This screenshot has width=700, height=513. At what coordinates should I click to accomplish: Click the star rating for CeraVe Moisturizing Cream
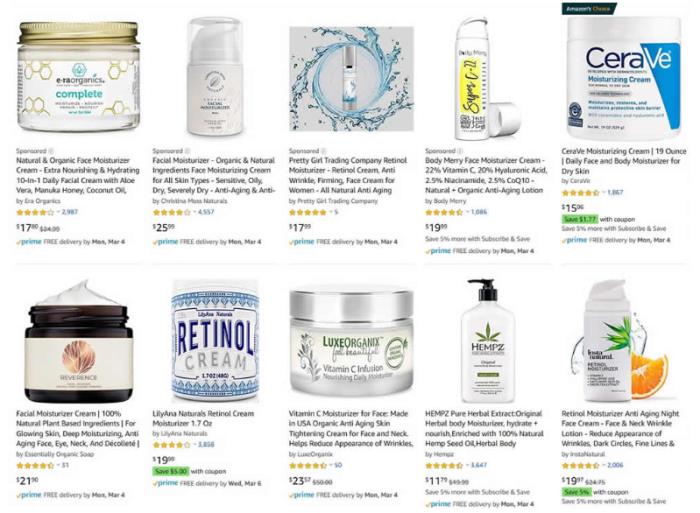[x=580, y=192]
